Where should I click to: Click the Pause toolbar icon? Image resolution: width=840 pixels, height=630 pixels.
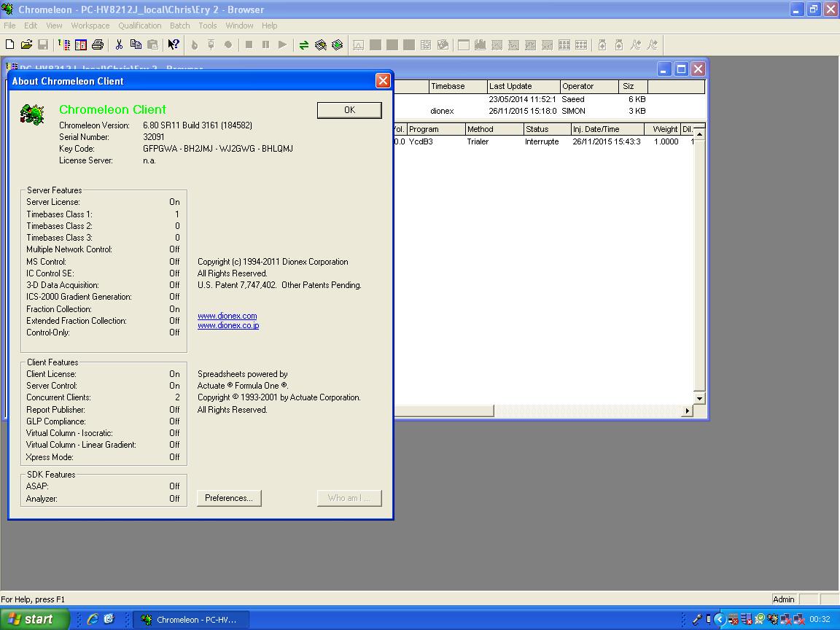click(x=265, y=45)
